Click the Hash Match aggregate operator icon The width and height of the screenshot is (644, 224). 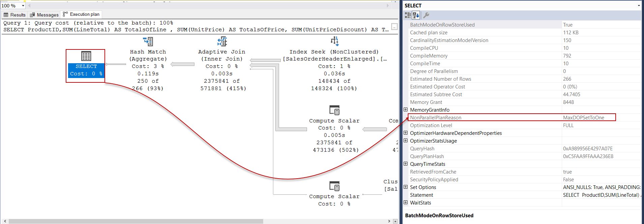(x=148, y=41)
